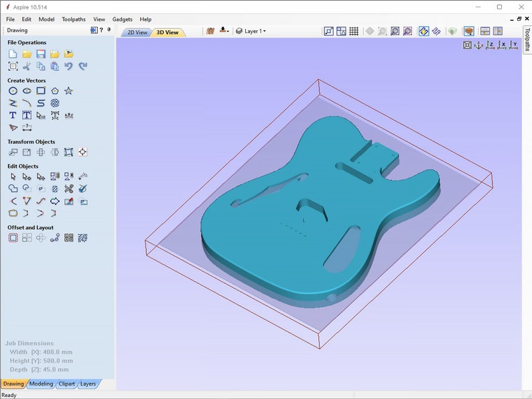Select the Draw Ellipse tool

click(27, 91)
